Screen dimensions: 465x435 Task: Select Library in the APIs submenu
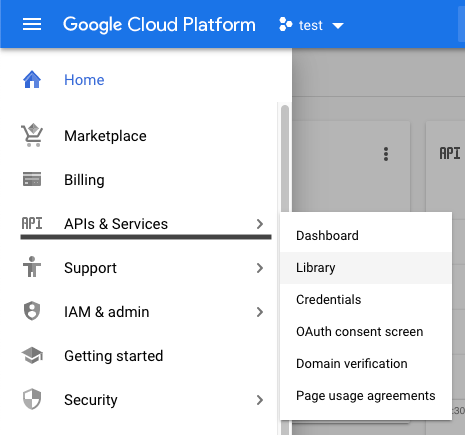coord(366,268)
